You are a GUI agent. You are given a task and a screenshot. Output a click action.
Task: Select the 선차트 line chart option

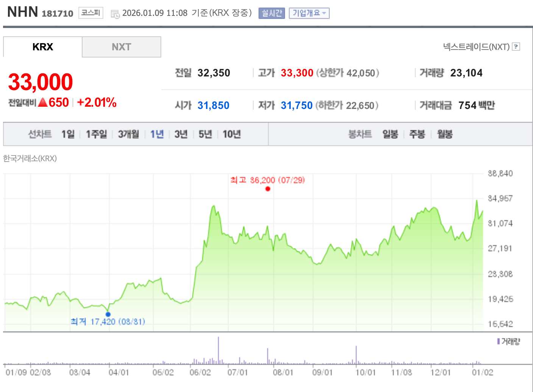point(40,134)
